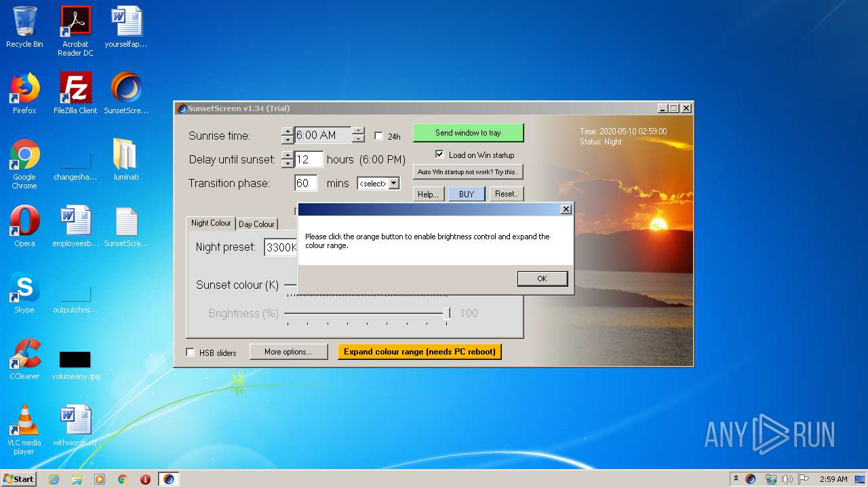Image resolution: width=868 pixels, height=488 pixels.
Task: Open Chrome from the taskbar
Action: point(123,479)
